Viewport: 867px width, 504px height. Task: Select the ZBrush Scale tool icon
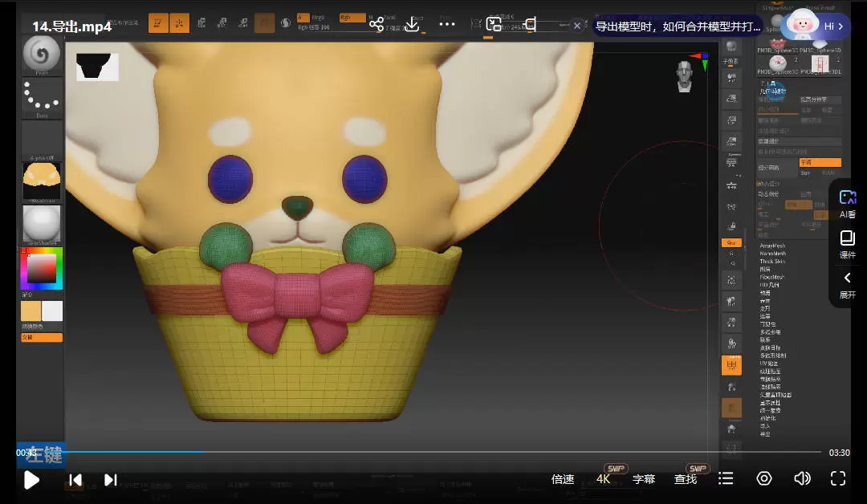point(222,22)
